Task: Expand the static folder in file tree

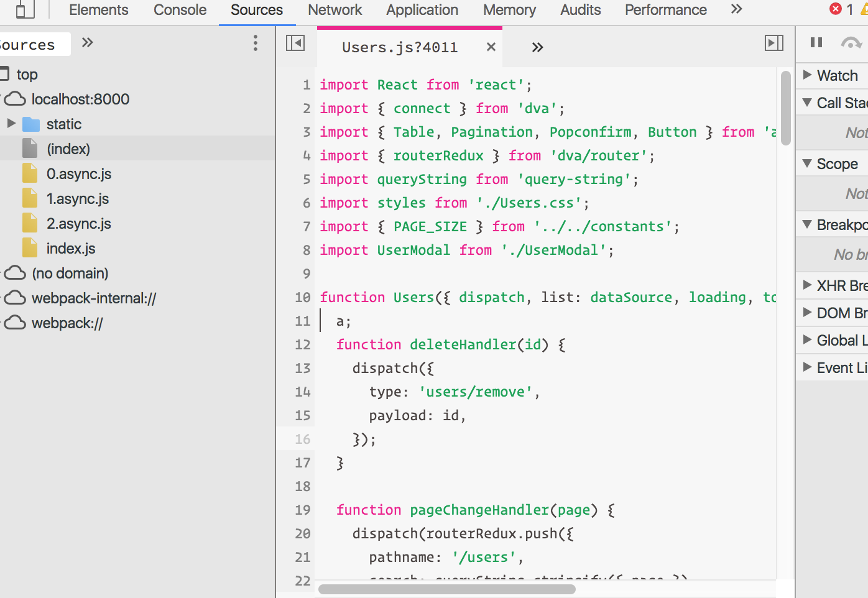Action: tap(11, 124)
